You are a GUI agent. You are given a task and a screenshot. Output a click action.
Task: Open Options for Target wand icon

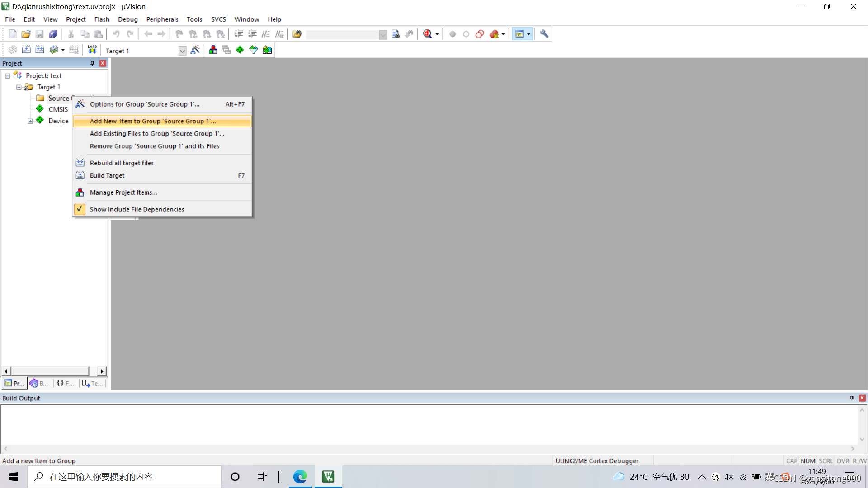(x=195, y=50)
